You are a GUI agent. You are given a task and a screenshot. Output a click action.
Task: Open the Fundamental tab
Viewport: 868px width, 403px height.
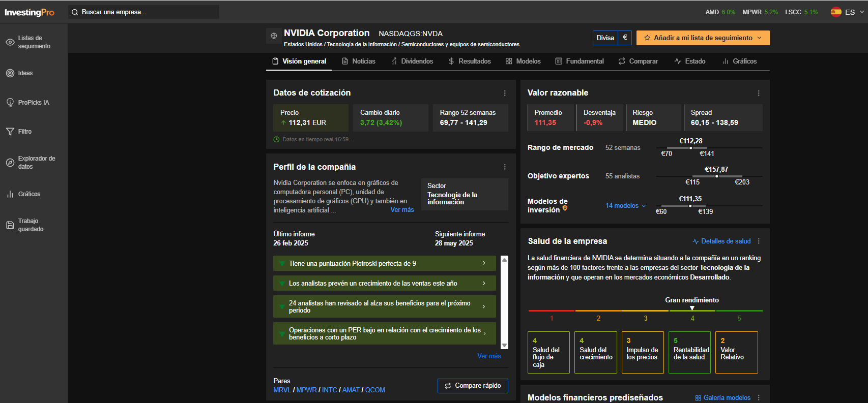pyautogui.click(x=580, y=61)
